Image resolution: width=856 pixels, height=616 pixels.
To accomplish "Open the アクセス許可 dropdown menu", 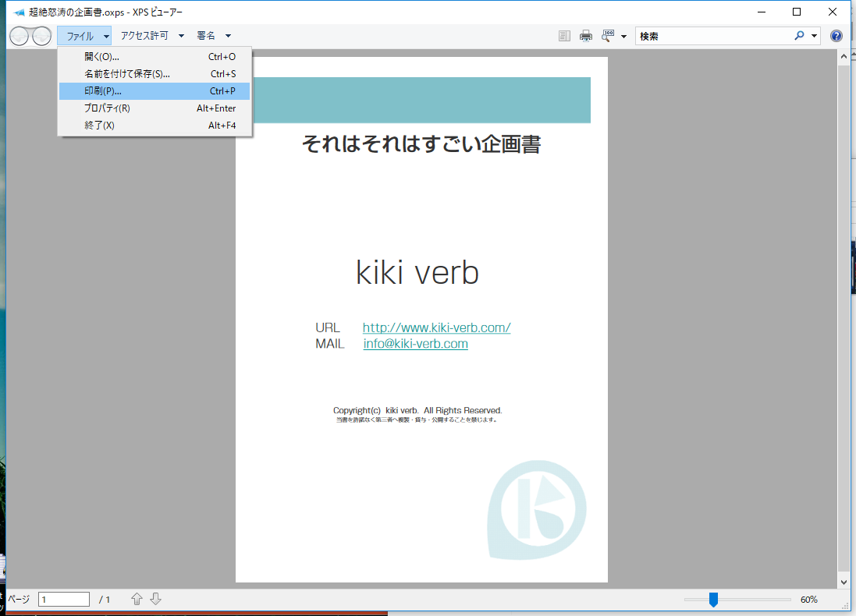I will pos(152,36).
